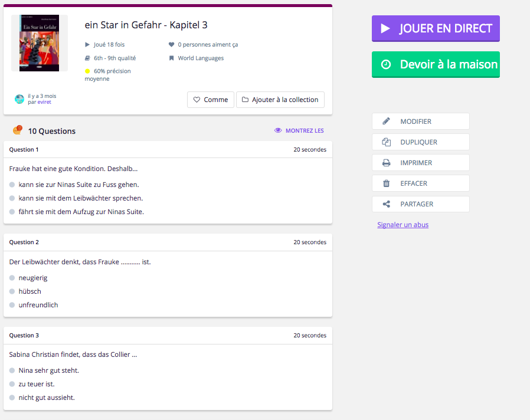Image resolution: width=530 pixels, height=420 pixels.
Task: Click the clock icon in Devoir à la maison
Action: (386, 64)
